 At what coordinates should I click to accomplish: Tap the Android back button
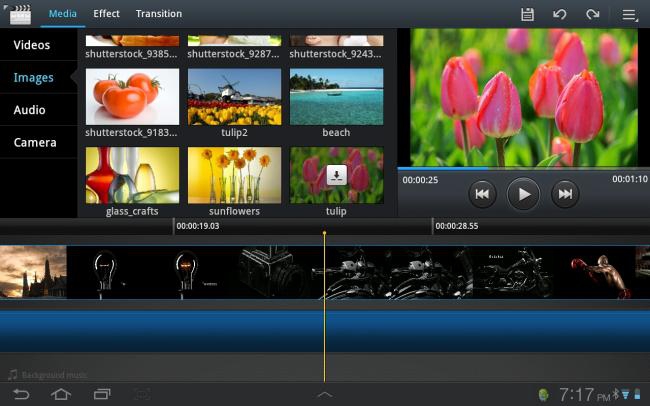[x=21, y=394]
